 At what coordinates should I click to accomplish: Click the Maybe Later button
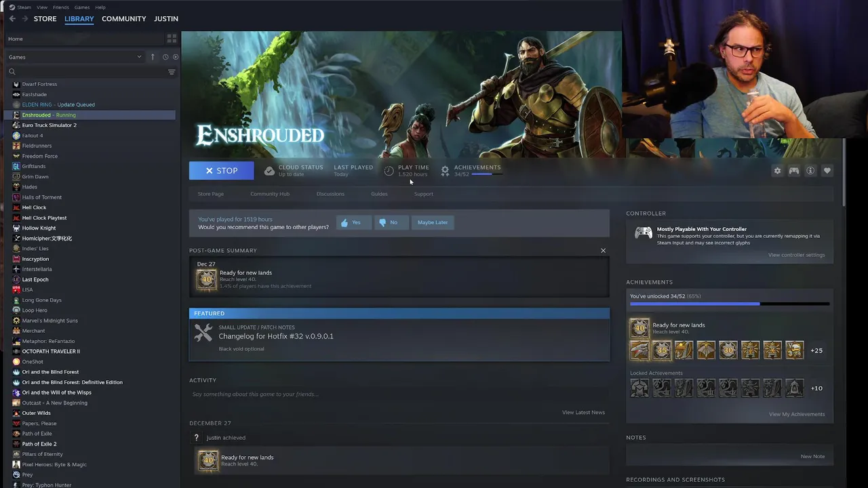tap(433, 222)
